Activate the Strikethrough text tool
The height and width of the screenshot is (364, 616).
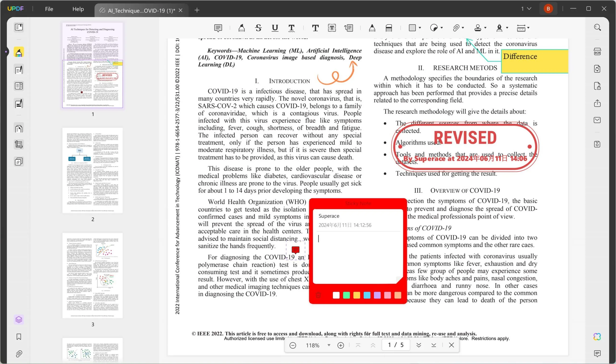[x=258, y=28]
